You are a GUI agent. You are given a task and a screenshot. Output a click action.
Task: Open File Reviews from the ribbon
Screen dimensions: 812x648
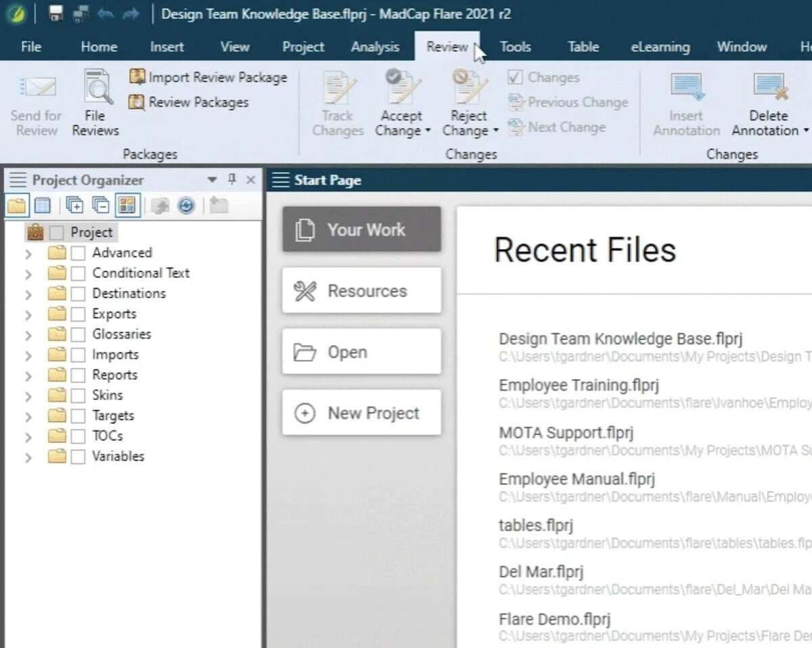point(95,103)
